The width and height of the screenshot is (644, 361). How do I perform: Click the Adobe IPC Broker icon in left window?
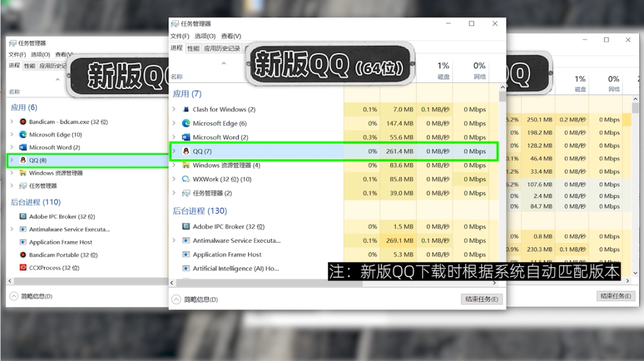pyautogui.click(x=23, y=216)
